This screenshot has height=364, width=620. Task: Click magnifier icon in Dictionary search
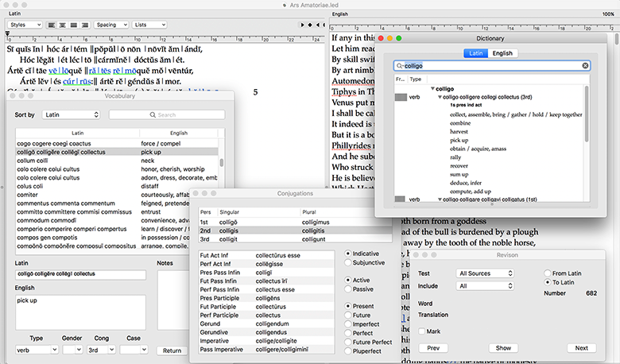coord(399,66)
